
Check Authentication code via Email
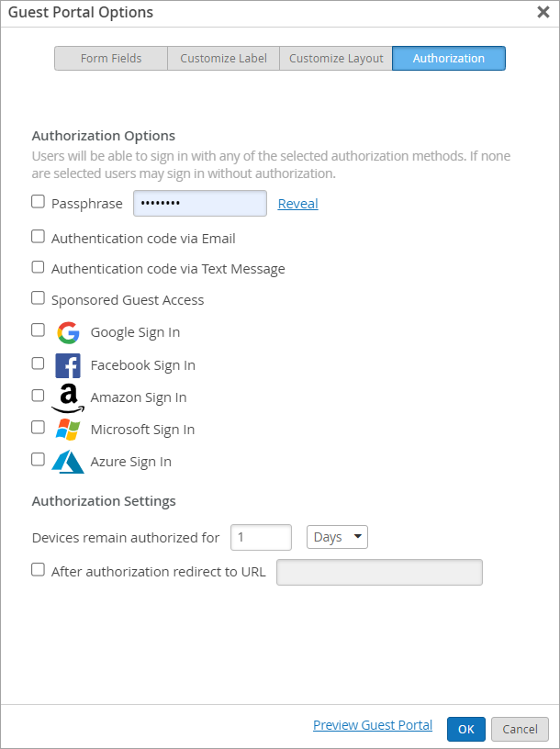click(x=38, y=237)
